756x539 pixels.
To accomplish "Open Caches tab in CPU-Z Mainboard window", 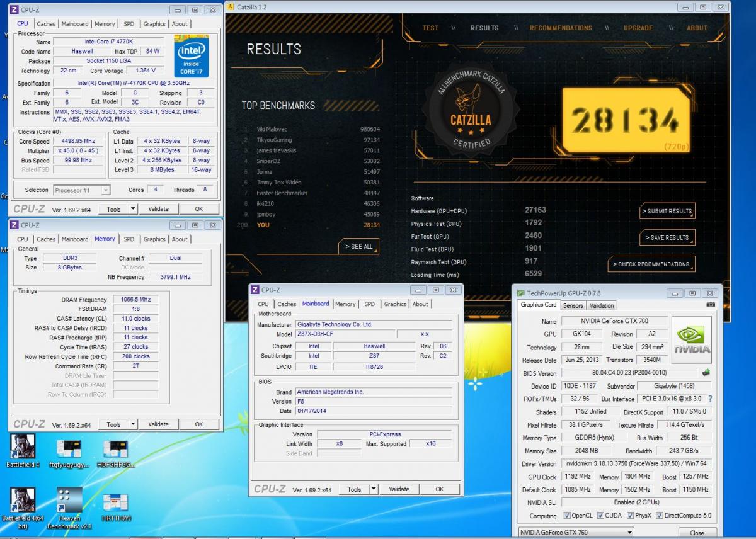I will 287,304.
